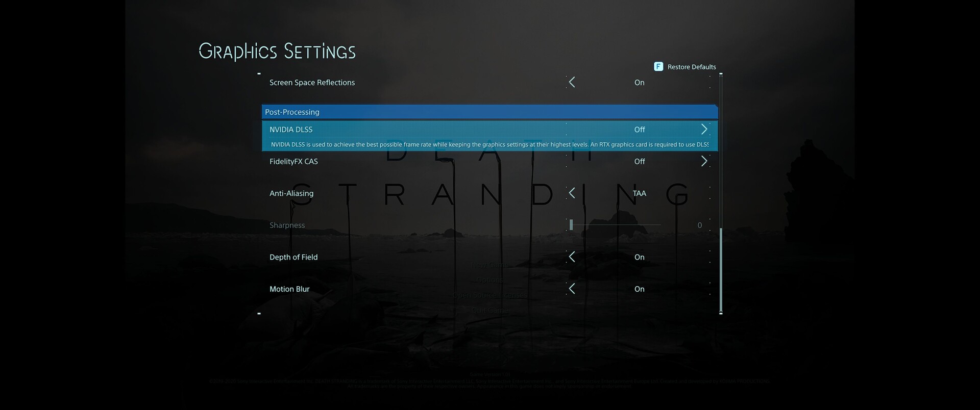Image resolution: width=980 pixels, height=410 pixels.
Task: Select the Anti-Aliasing setting label
Action: point(291,193)
